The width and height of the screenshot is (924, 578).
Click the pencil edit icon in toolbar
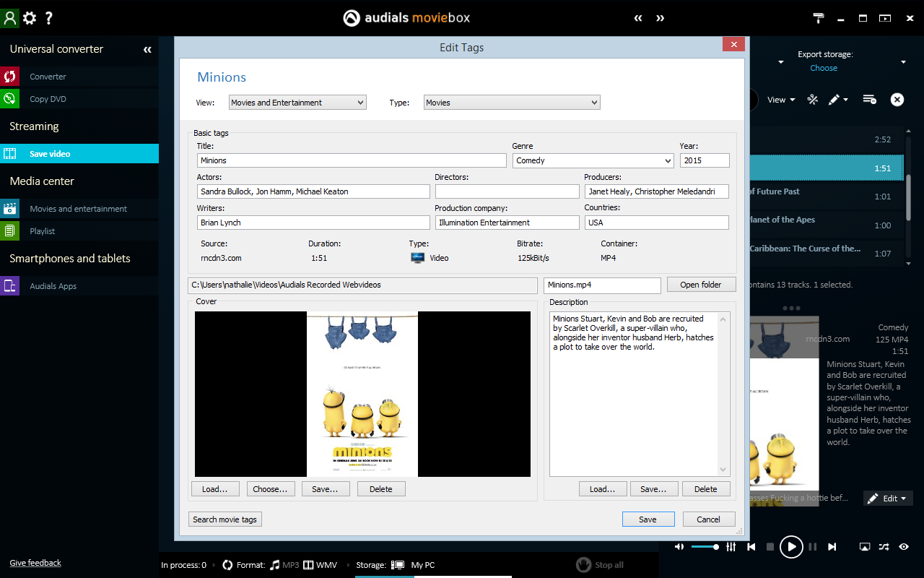(x=834, y=100)
